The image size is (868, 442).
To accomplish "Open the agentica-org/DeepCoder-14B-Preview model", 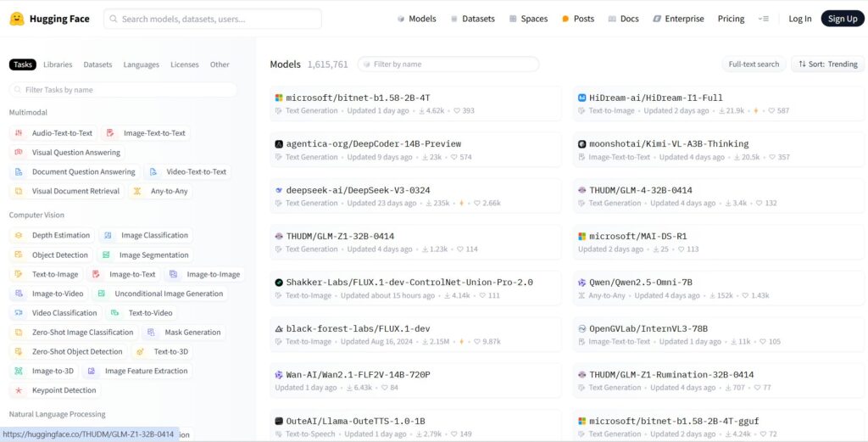I will 415,149.
